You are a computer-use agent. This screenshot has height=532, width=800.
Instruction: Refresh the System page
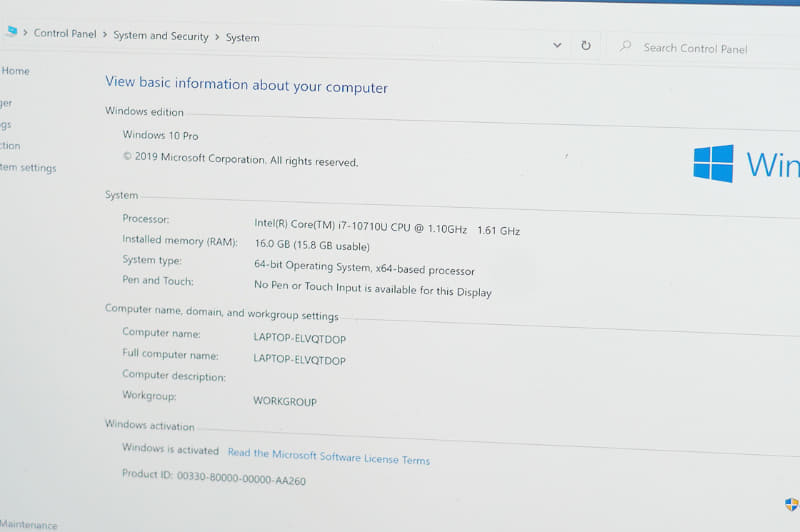click(x=586, y=45)
